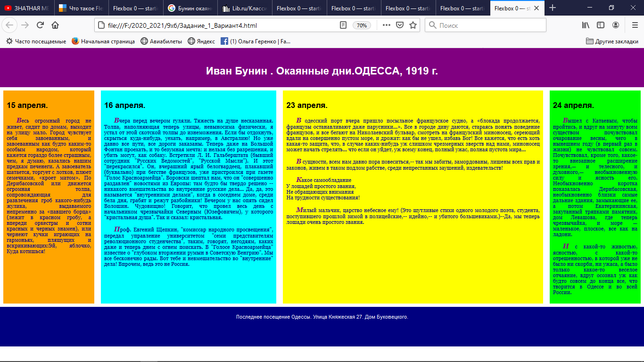This screenshot has height=362, width=644.
Task: Expand the page actions three-dot menu
Action: pos(386,25)
